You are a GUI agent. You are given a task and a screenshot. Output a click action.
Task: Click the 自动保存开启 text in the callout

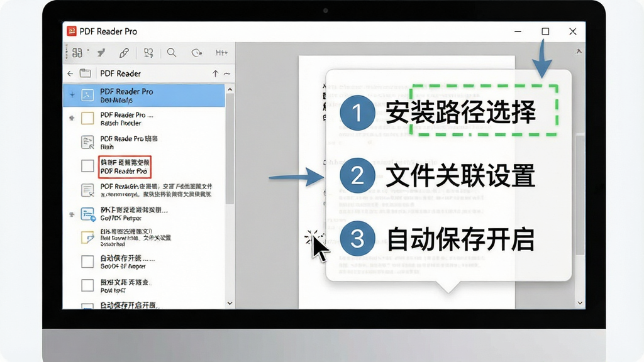[461, 239]
